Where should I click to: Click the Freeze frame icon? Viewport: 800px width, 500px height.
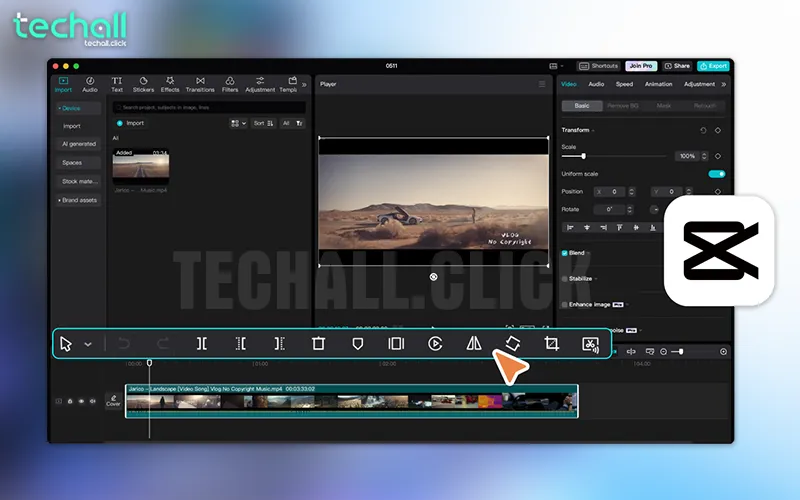coord(396,344)
